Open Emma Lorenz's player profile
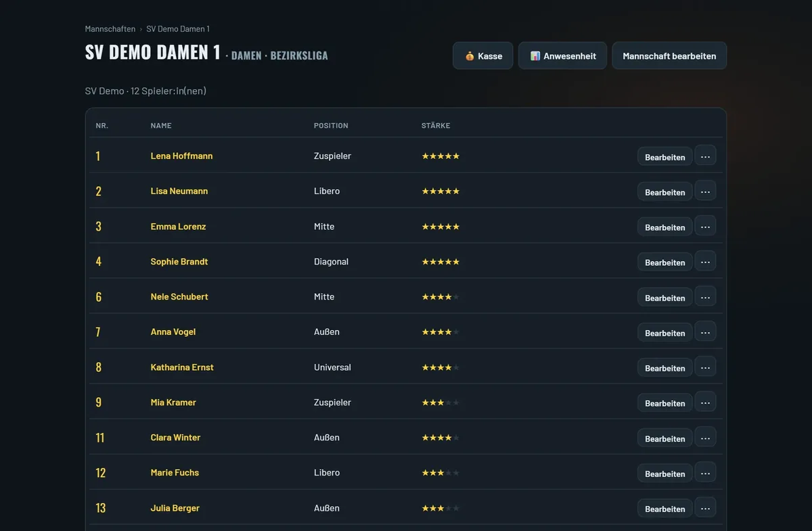Image resolution: width=812 pixels, height=531 pixels. (178, 226)
